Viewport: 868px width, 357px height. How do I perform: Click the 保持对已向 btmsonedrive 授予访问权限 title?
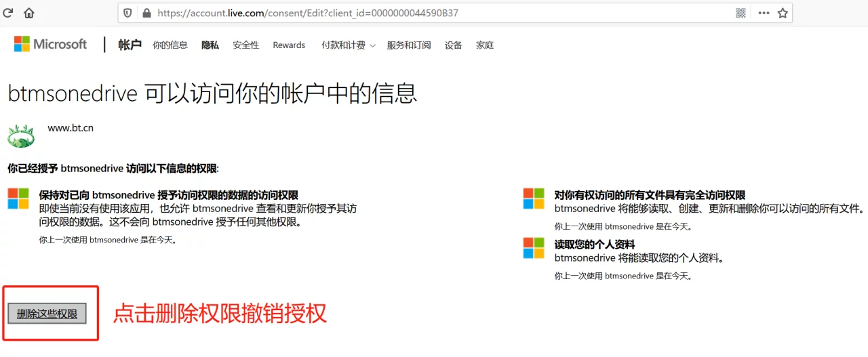pyautogui.click(x=169, y=195)
